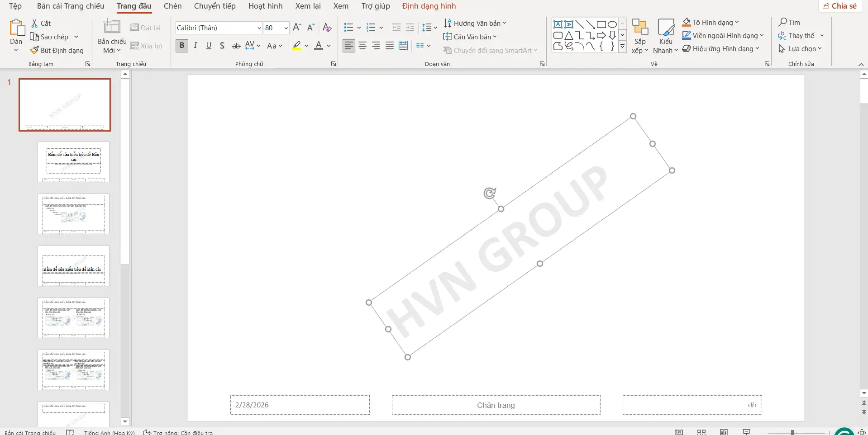This screenshot has height=435, width=868.
Task: Click the Clear All Formatting icon
Action: 327,28
